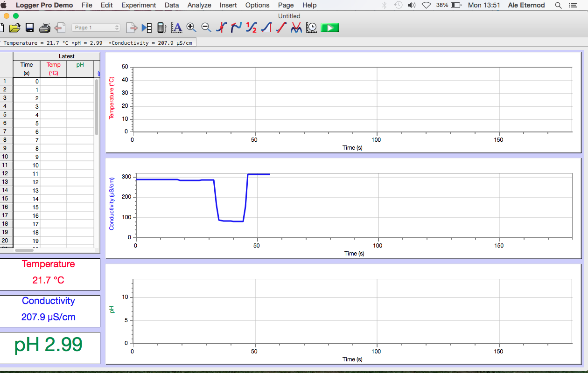Activate the Tangent tool icon
The height and width of the screenshot is (373, 588).
pyautogui.click(x=236, y=28)
